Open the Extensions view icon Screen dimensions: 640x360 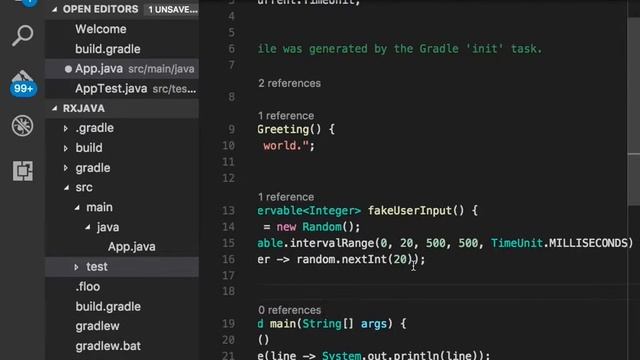[x=22, y=171]
